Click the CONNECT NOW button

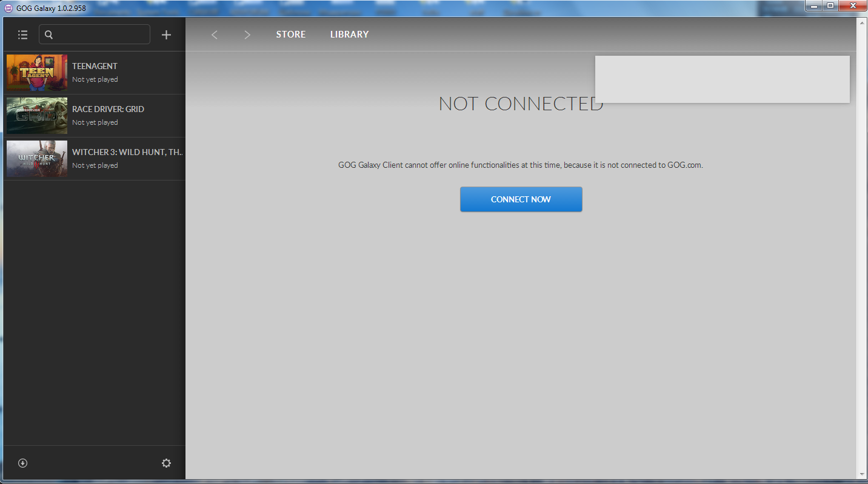pos(521,199)
